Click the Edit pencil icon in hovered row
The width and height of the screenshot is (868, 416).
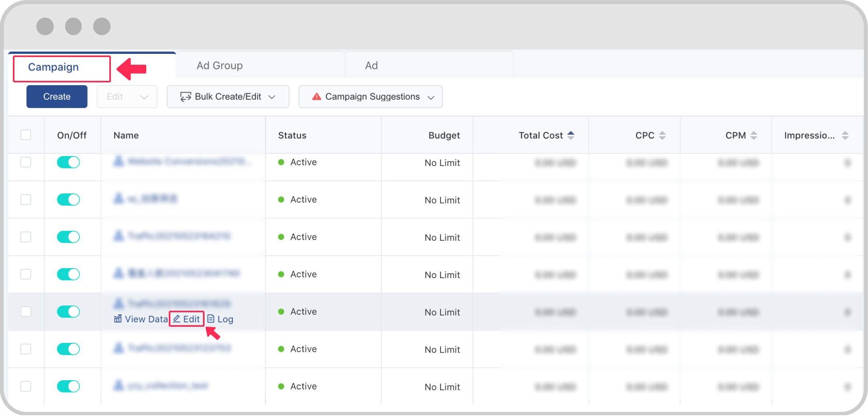(x=177, y=319)
